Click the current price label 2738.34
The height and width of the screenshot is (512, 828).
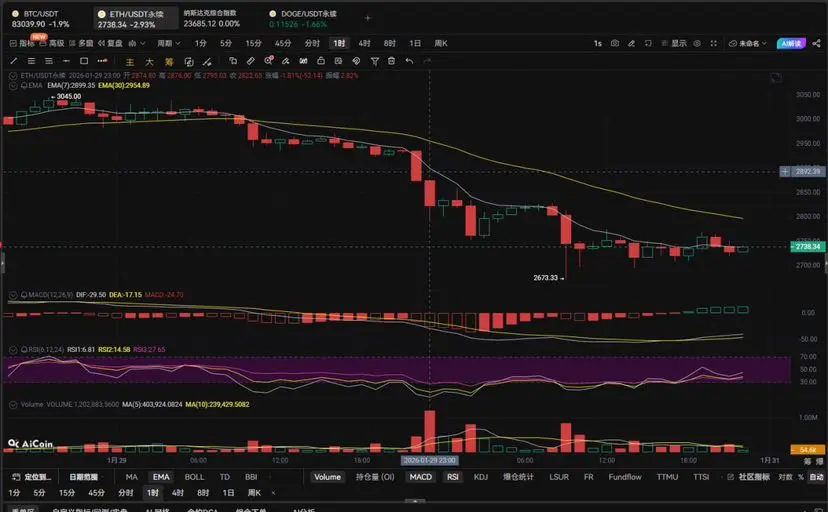[x=807, y=246]
